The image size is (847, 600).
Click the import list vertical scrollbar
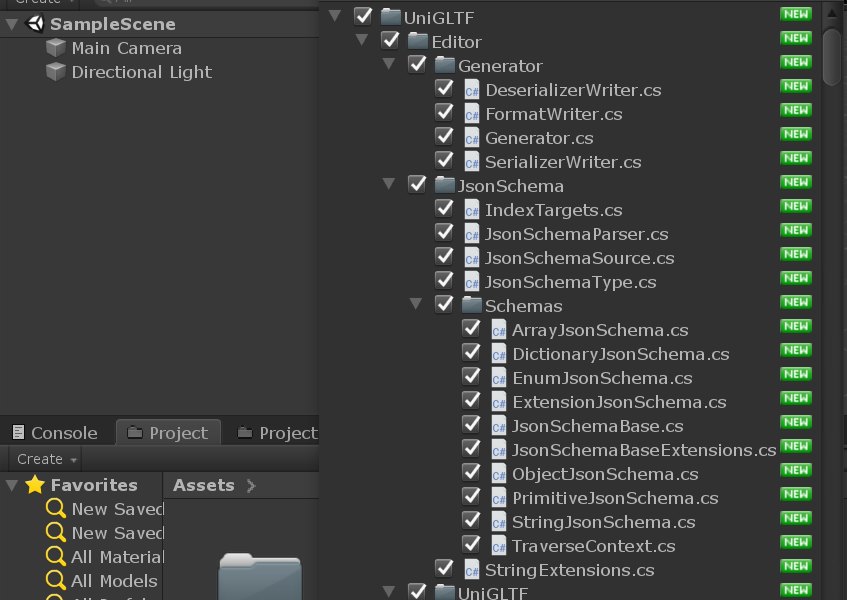click(x=832, y=55)
